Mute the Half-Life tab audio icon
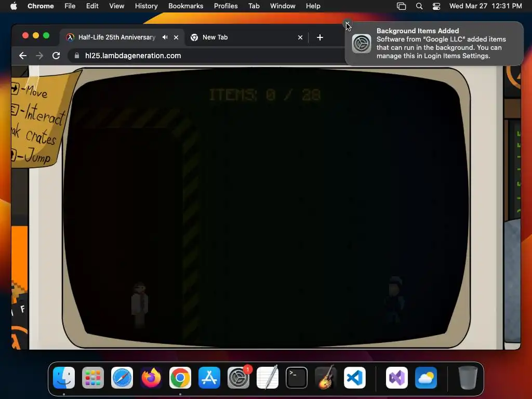Image resolution: width=532 pixels, height=399 pixels. click(x=165, y=37)
